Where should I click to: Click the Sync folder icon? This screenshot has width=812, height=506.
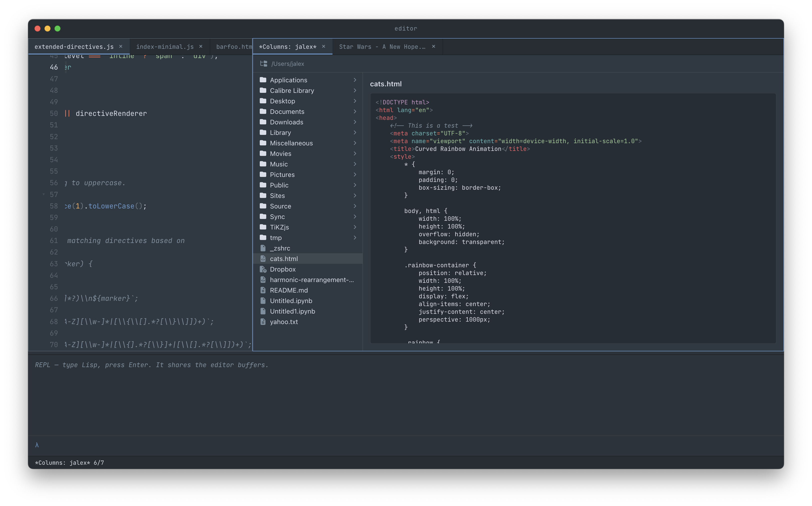[263, 216]
